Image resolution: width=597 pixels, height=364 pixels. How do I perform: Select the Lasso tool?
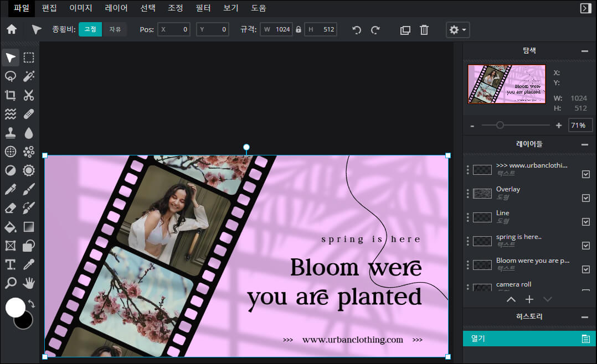(11, 76)
